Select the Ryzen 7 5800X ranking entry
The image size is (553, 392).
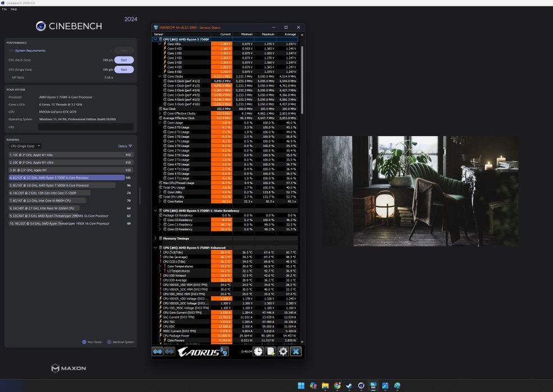point(71,185)
